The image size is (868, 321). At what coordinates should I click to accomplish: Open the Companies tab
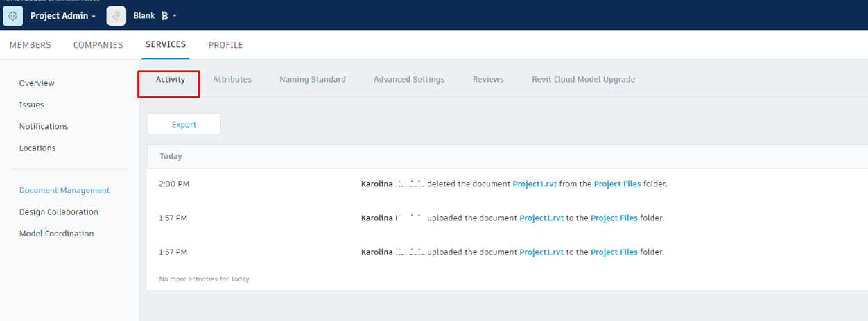[98, 45]
